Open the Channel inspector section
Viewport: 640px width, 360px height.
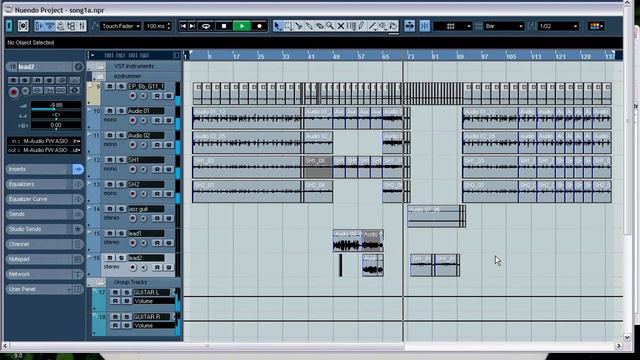pos(44,244)
